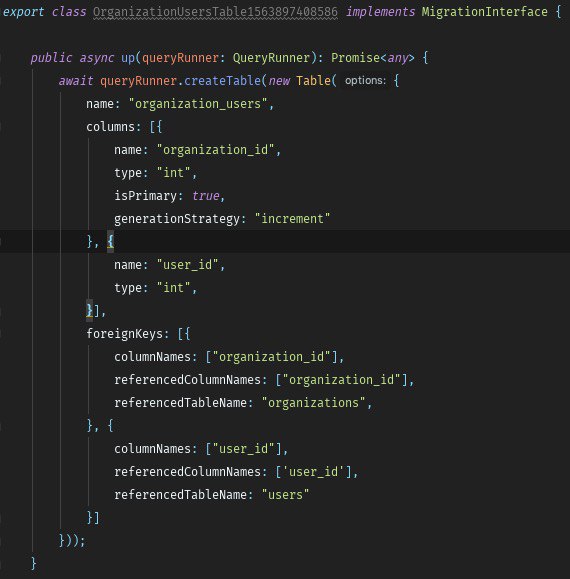Click the "organizations" table name string
The image size is (570, 579).
click(x=313, y=402)
